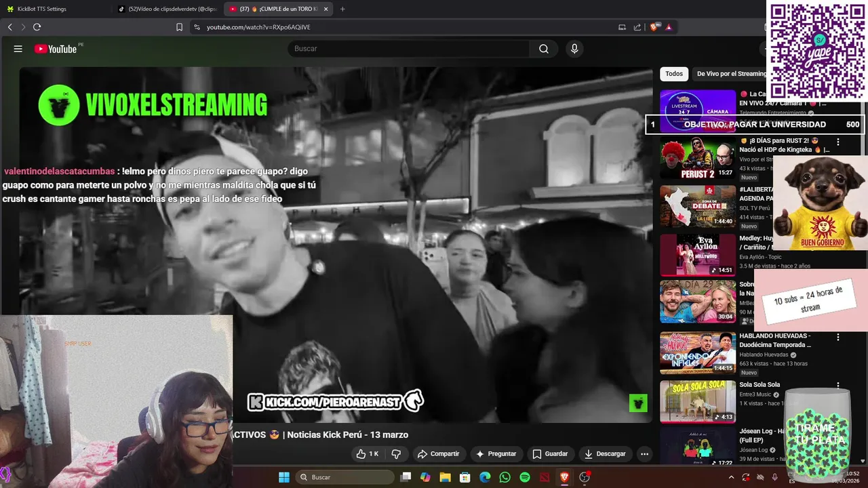Open the Eva Ayllón Medley thumbnail

(x=698, y=256)
